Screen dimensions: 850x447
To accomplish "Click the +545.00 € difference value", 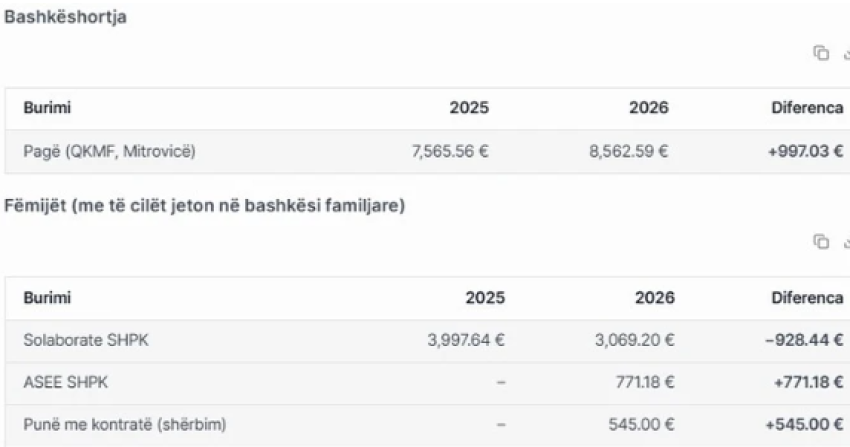I will point(803,424).
